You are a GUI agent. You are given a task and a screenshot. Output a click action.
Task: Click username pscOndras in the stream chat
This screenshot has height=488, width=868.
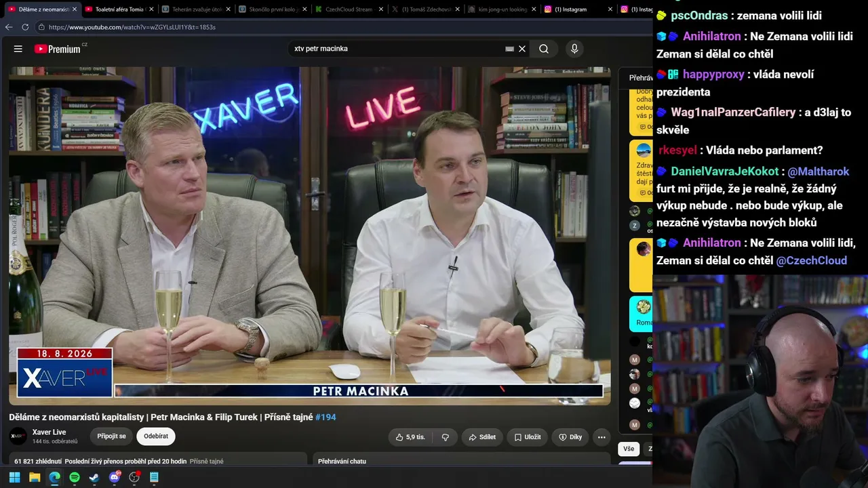(x=699, y=16)
